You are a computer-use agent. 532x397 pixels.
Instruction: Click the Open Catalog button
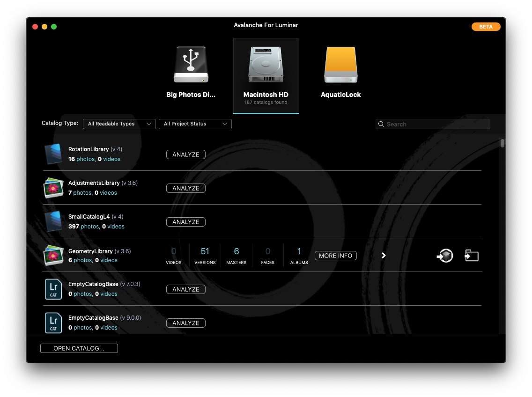79,348
